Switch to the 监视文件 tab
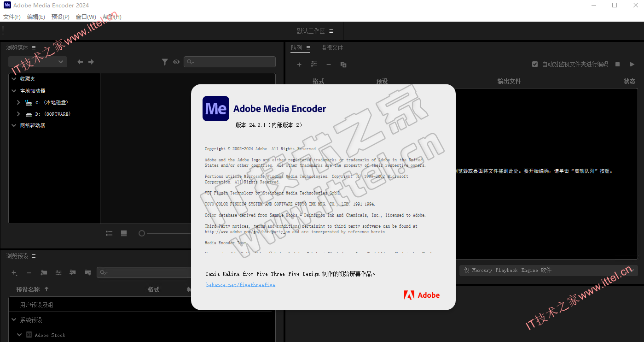Screen dimensions: 644x342 [x=332, y=48]
